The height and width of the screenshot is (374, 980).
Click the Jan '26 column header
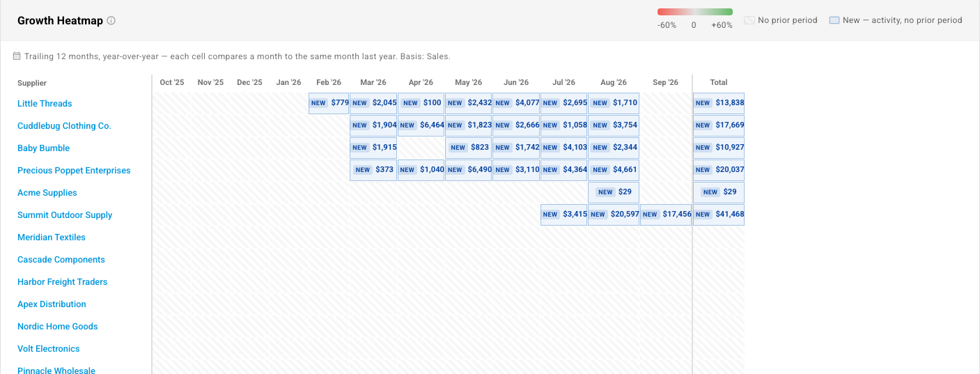288,82
